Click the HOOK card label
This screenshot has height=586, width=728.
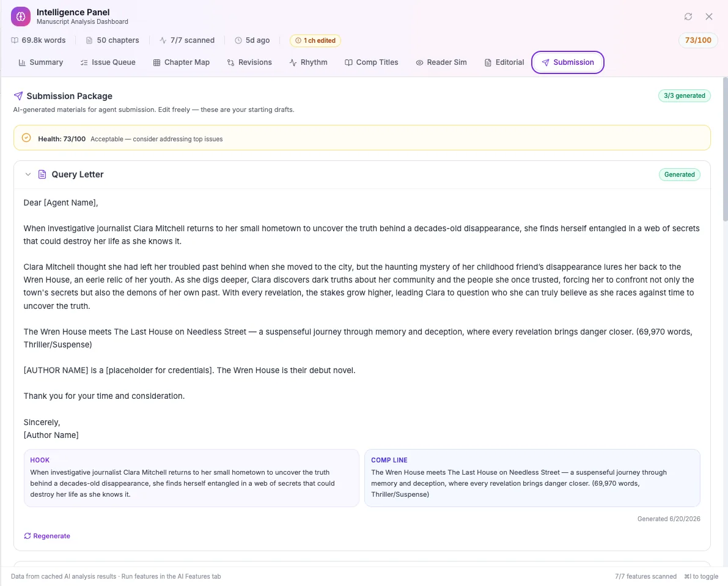tap(40, 460)
